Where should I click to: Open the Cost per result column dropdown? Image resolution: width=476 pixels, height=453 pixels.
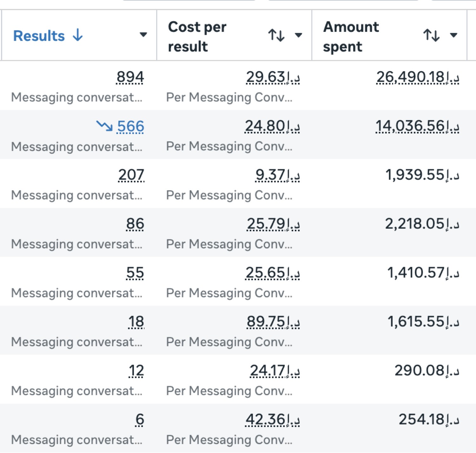(x=298, y=35)
